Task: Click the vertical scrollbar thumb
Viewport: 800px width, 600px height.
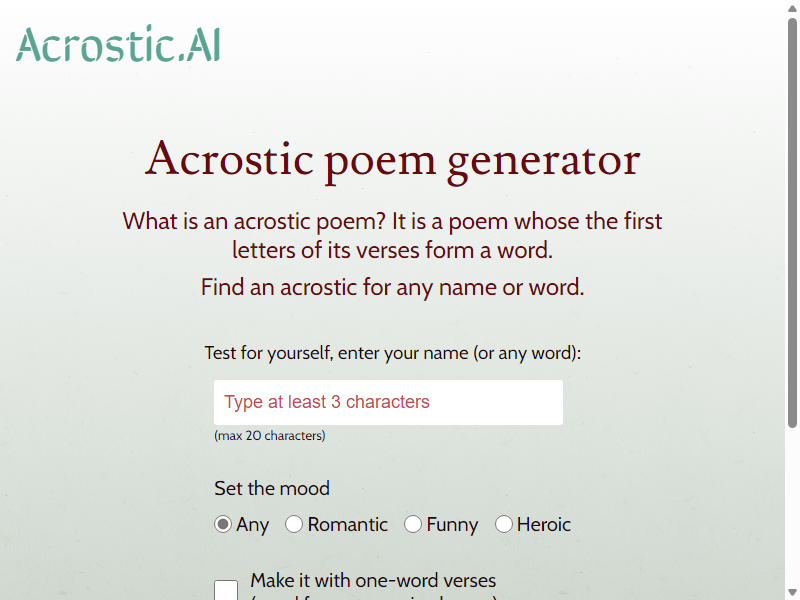Action: pyautogui.click(x=792, y=222)
